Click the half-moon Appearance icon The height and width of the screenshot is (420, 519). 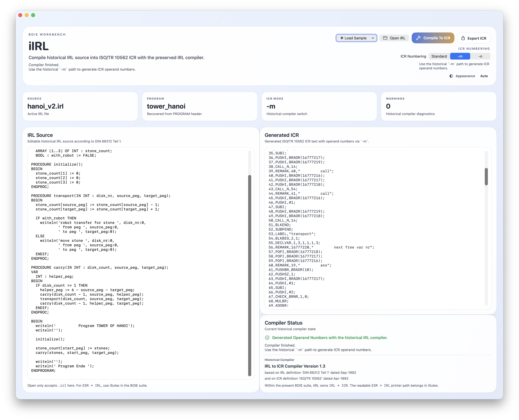pyautogui.click(x=451, y=76)
